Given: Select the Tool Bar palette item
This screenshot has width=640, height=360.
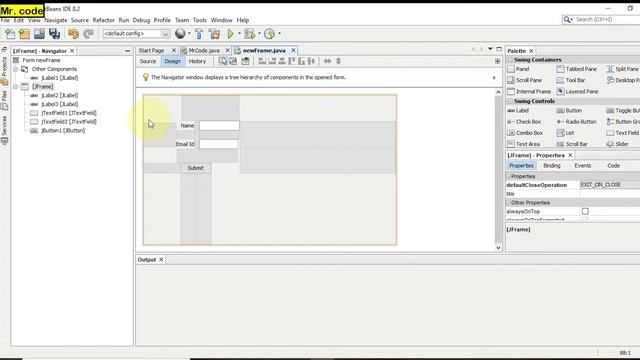Looking at the screenshot, I should coord(571,80).
